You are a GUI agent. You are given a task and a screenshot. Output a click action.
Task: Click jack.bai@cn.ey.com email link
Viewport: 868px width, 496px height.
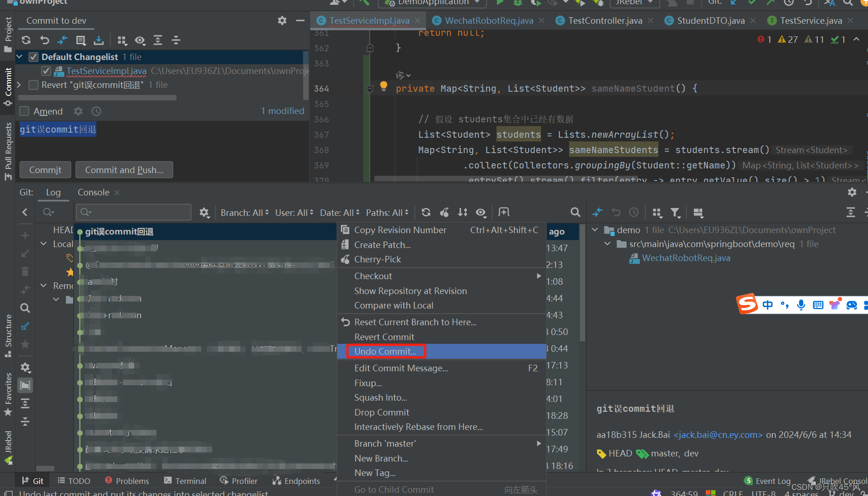point(718,435)
